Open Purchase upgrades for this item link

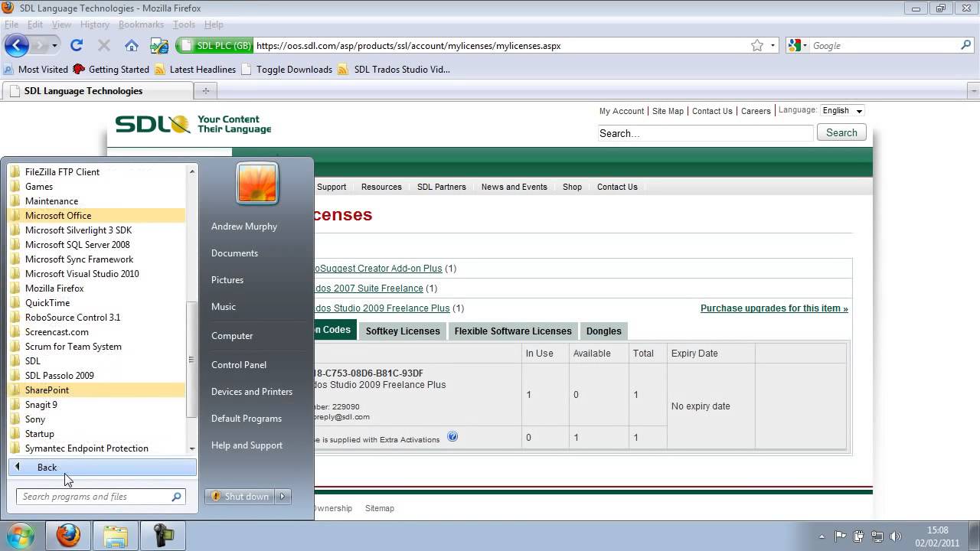click(x=774, y=308)
